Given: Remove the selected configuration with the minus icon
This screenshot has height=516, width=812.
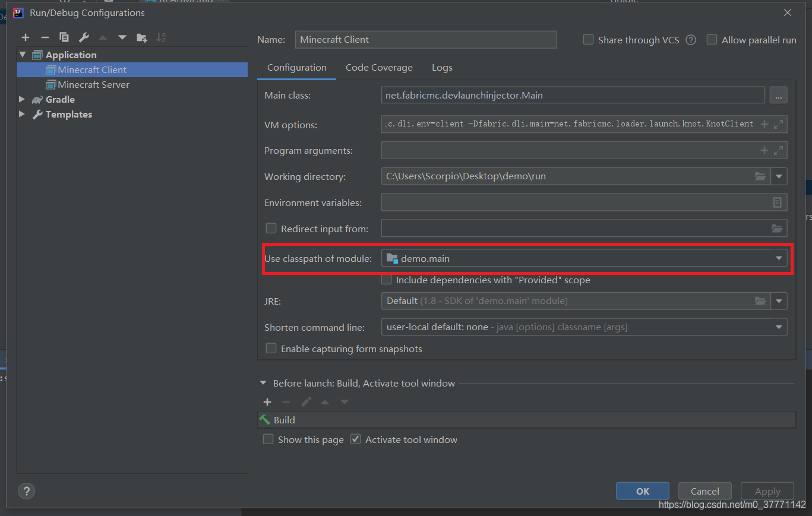Looking at the screenshot, I should tap(45, 37).
